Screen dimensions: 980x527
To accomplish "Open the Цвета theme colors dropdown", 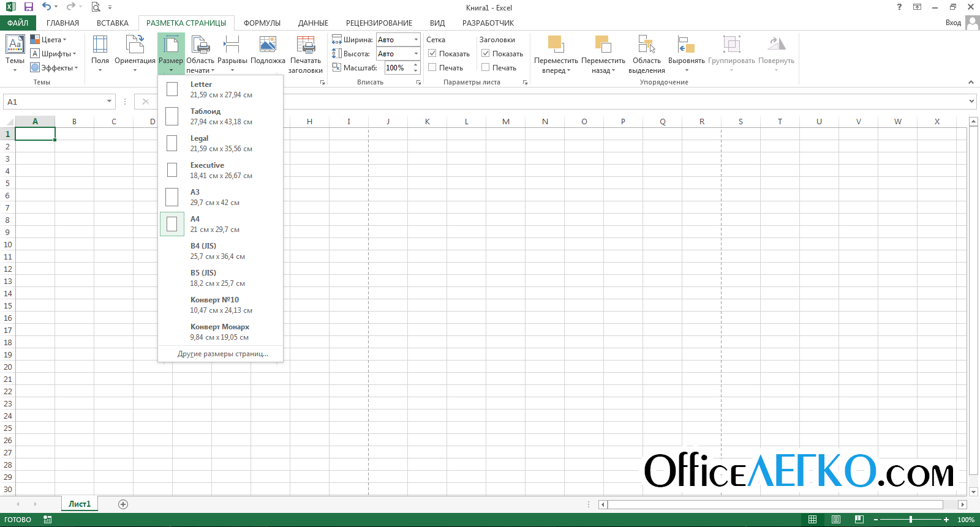I will click(48, 40).
